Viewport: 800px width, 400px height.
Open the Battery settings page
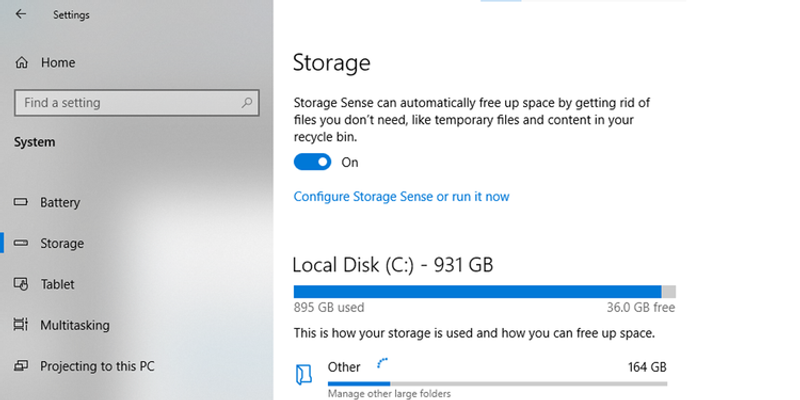coord(60,203)
